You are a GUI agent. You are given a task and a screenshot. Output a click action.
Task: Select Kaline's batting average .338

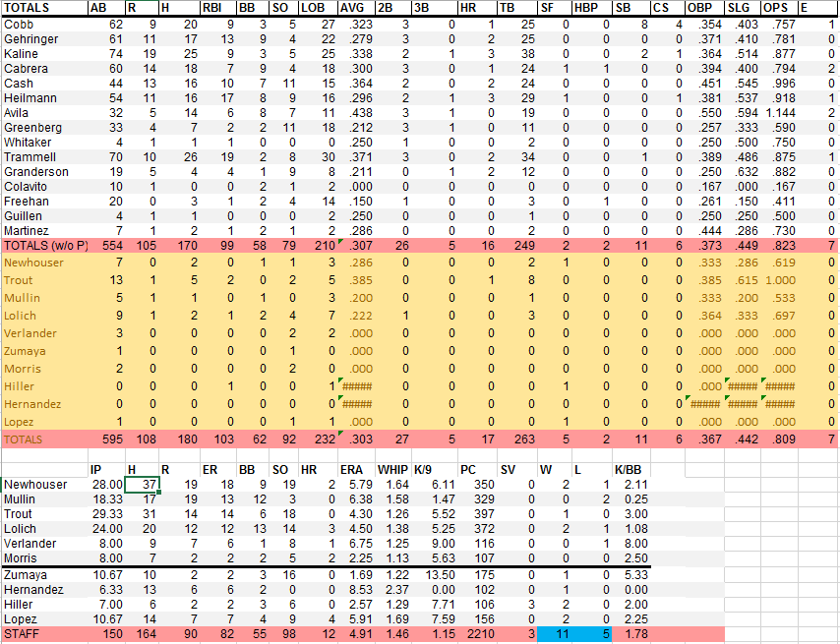[359, 54]
